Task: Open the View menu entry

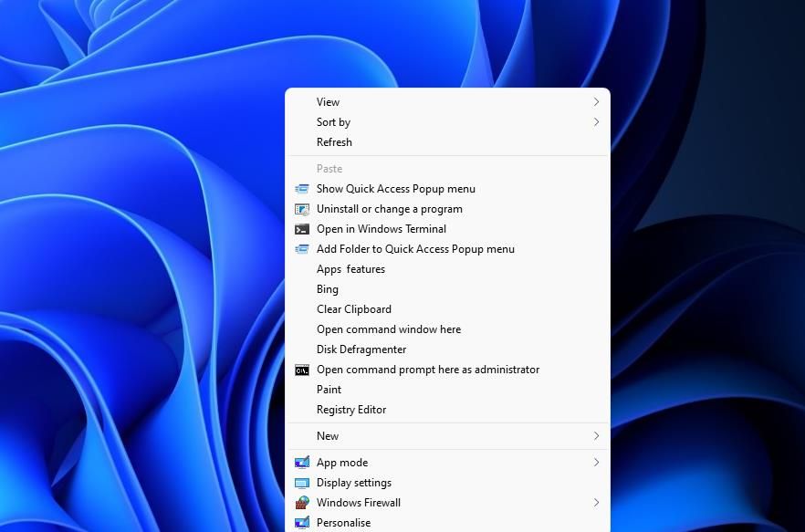Action: tap(447, 102)
